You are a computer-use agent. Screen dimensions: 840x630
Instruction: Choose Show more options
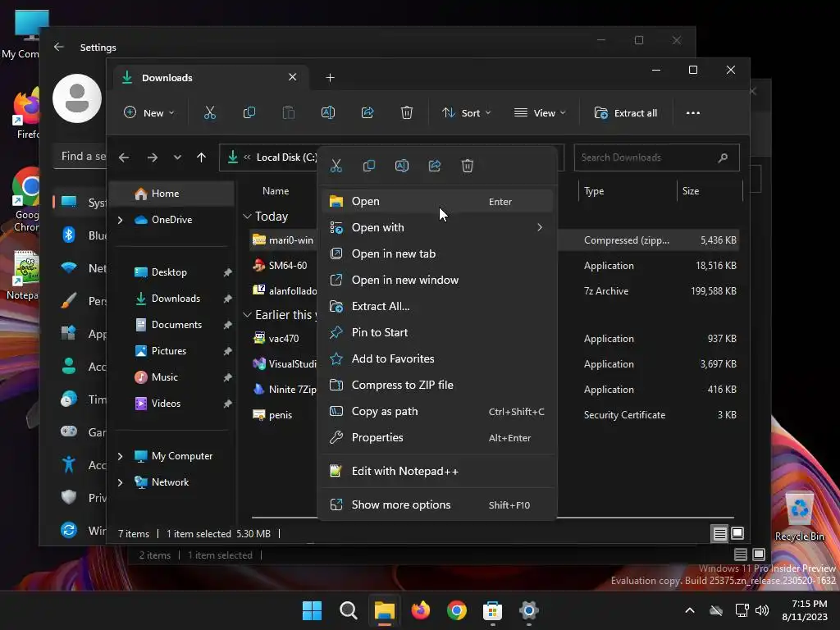coord(437,505)
